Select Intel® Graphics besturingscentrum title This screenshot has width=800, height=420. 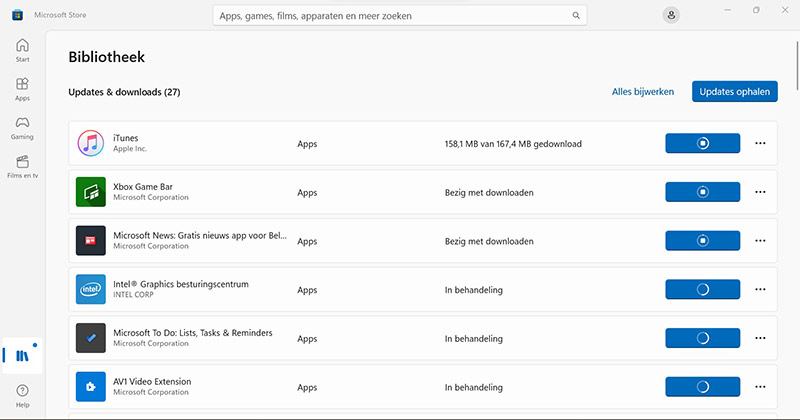[181, 284]
